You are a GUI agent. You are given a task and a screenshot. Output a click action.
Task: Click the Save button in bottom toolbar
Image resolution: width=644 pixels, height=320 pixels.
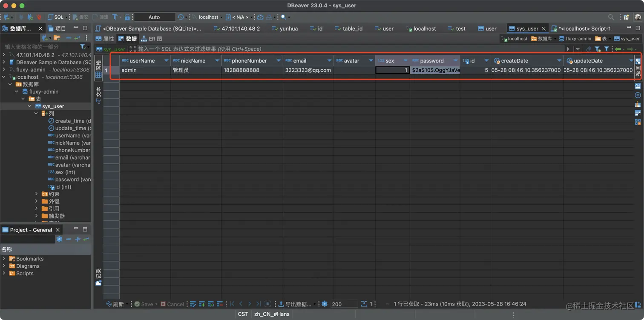144,304
